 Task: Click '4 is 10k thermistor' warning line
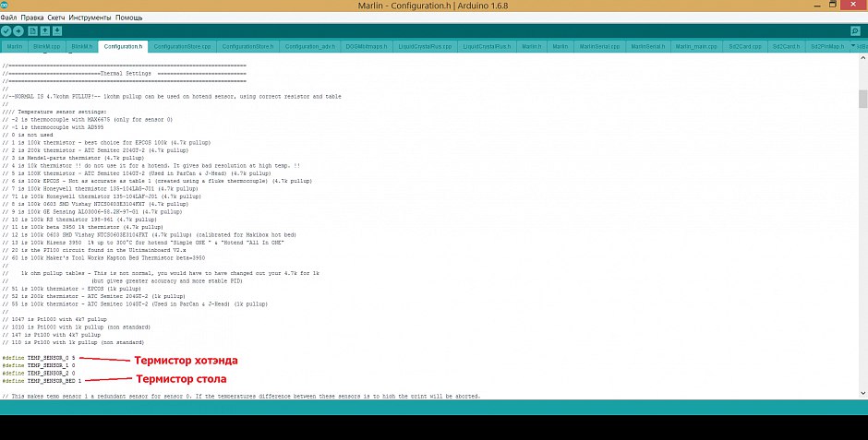point(151,165)
